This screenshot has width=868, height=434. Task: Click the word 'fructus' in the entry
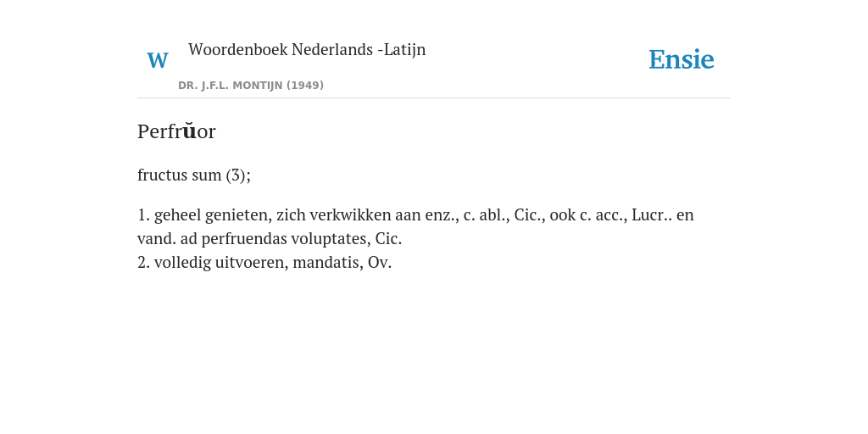[162, 175]
